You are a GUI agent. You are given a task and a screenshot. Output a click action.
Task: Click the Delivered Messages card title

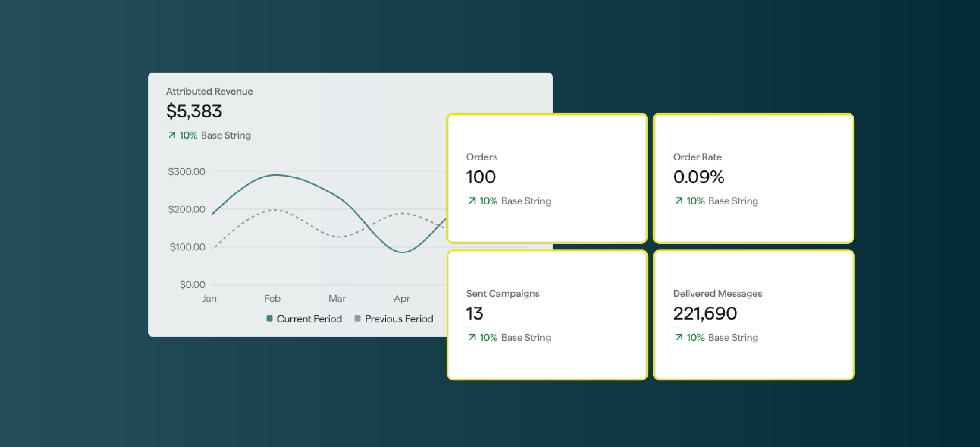[717, 293]
